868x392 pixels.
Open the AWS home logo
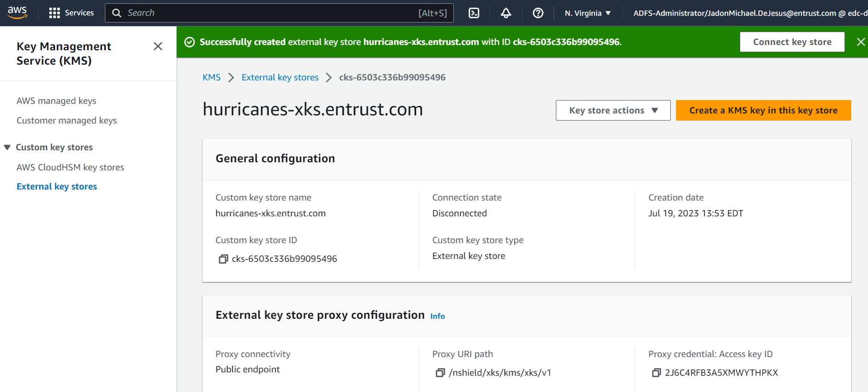(x=17, y=12)
